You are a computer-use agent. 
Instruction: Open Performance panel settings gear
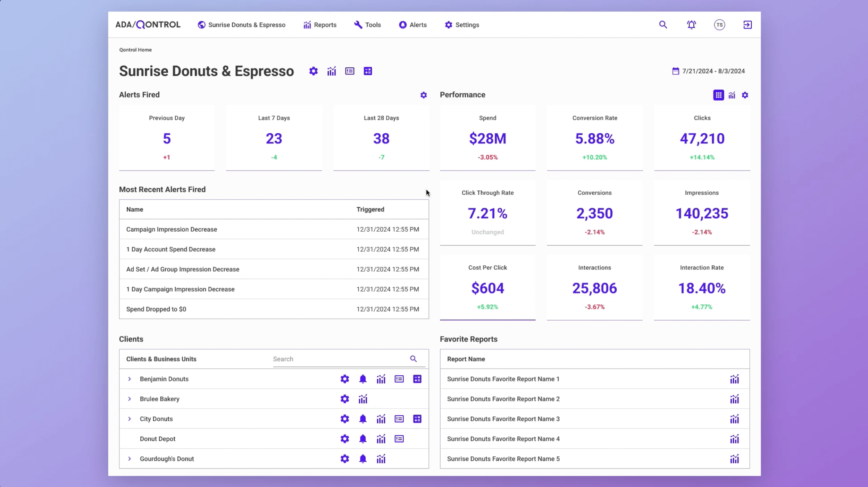click(x=745, y=95)
